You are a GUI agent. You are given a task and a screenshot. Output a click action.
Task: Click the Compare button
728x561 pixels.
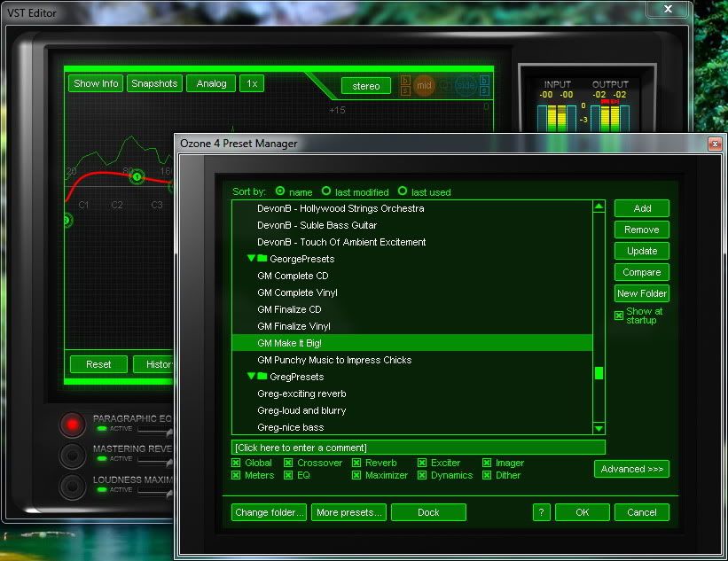642,272
